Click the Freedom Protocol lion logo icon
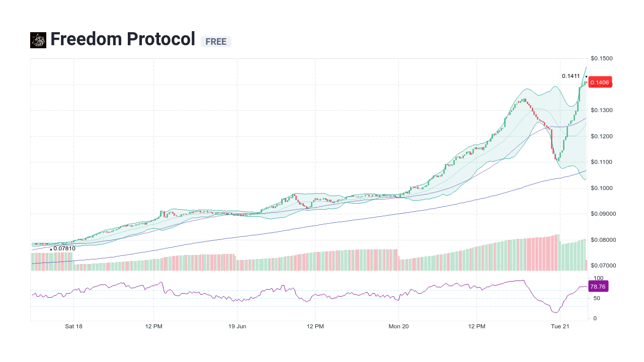The image size is (644, 362). point(37,40)
